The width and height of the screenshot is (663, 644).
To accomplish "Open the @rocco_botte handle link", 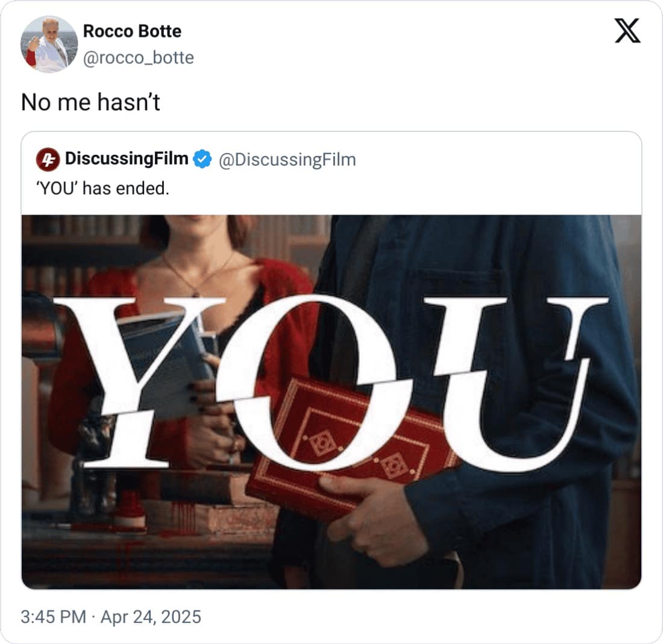I will pyautogui.click(x=137, y=58).
